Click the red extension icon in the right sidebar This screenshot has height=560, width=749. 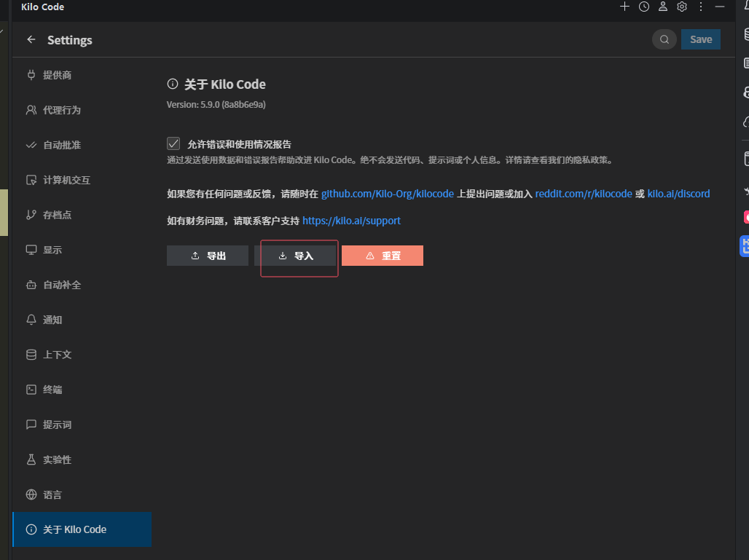click(x=745, y=216)
